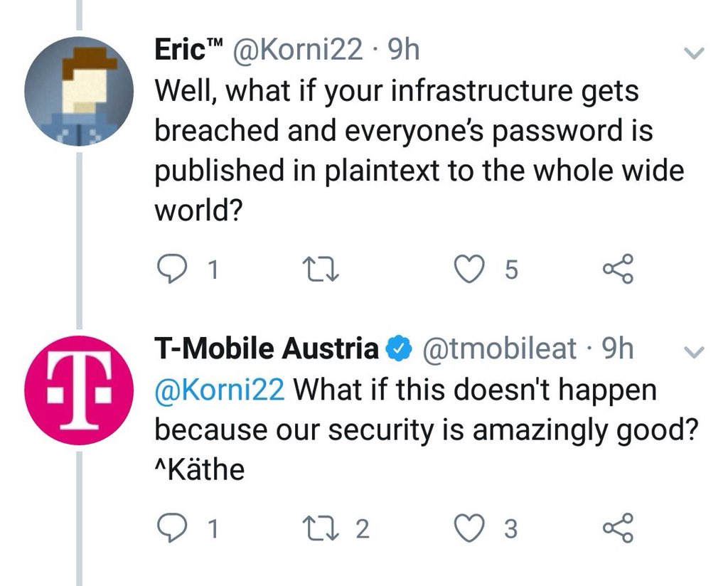Open the 9h timestamp on T-Mobile's reply
The height and width of the screenshot is (586, 728).
(x=617, y=348)
